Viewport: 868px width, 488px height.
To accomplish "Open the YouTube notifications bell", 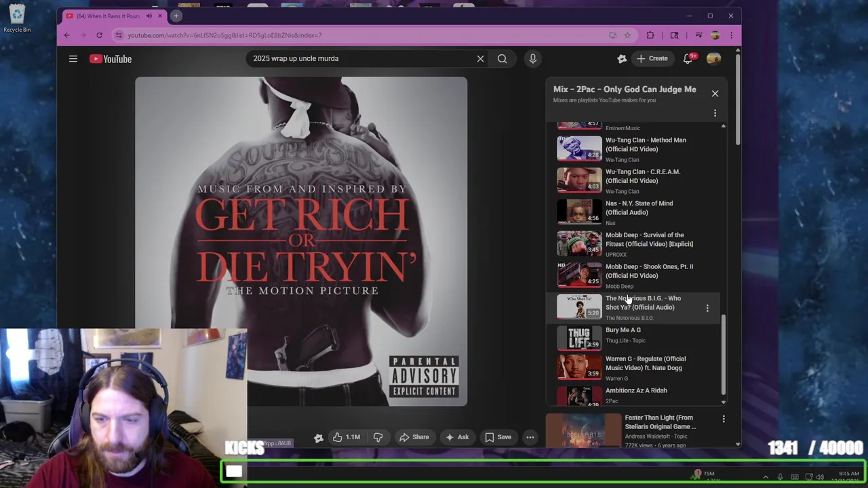I will 688,59.
